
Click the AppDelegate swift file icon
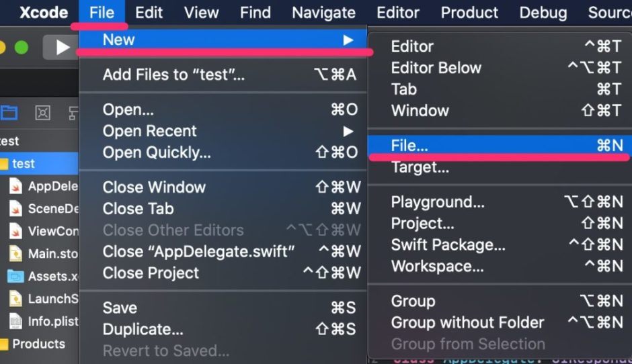point(15,186)
